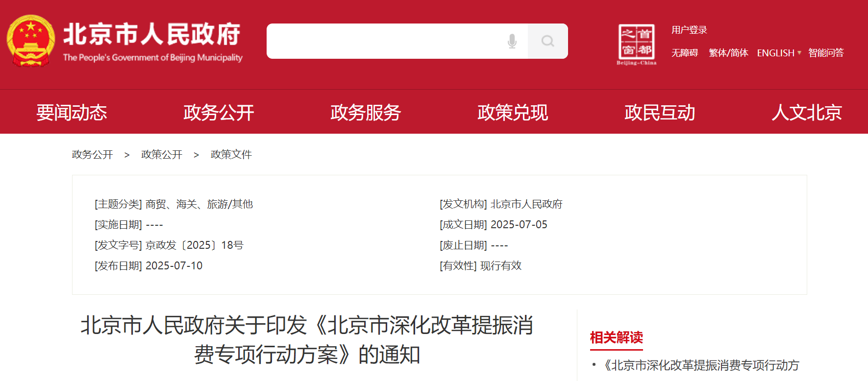Open the 要闻动态 navigation menu
The image size is (868, 381).
click(x=72, y=113)
